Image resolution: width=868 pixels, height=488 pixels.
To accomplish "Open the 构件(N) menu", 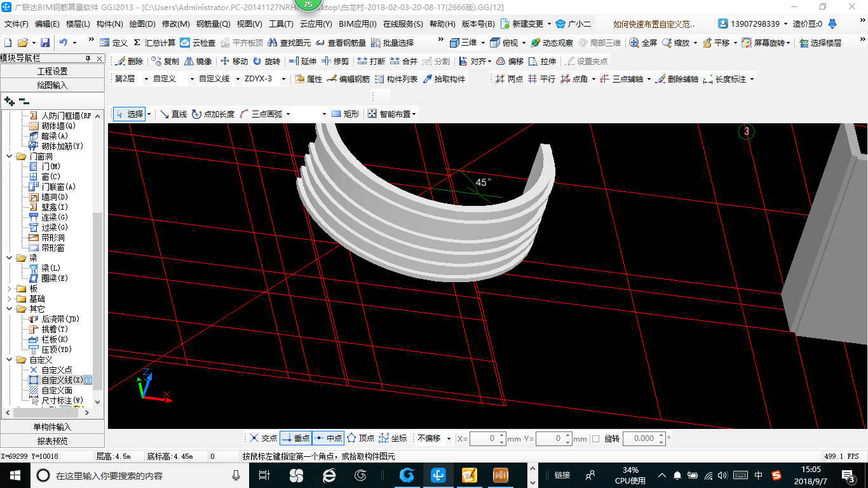I will (x=110, y=24).
